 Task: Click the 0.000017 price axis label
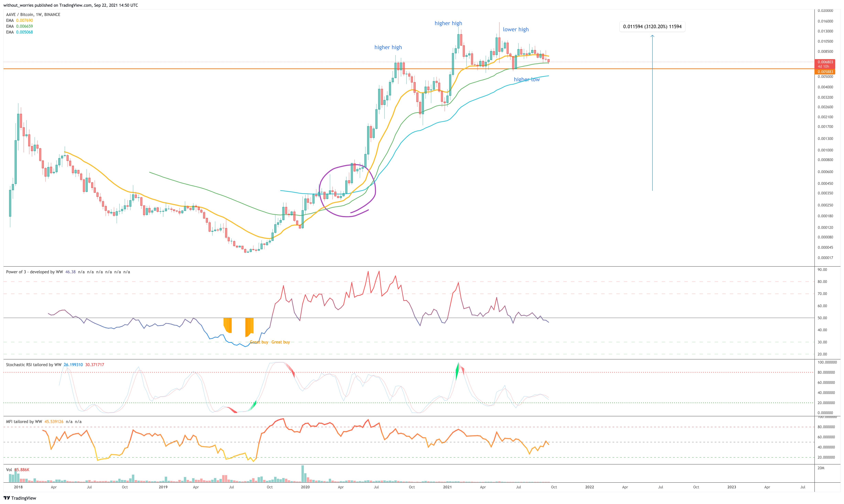[x=825, y=258]
